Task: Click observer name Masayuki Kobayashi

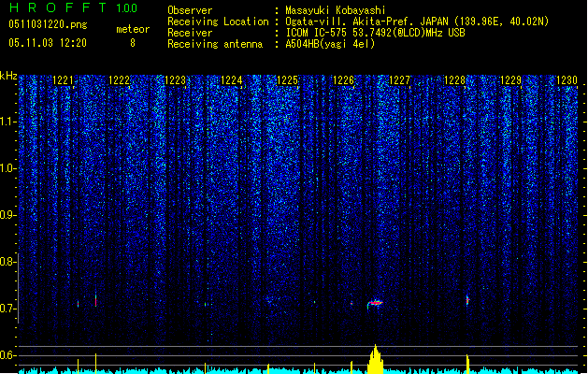Action: (336, 10)
